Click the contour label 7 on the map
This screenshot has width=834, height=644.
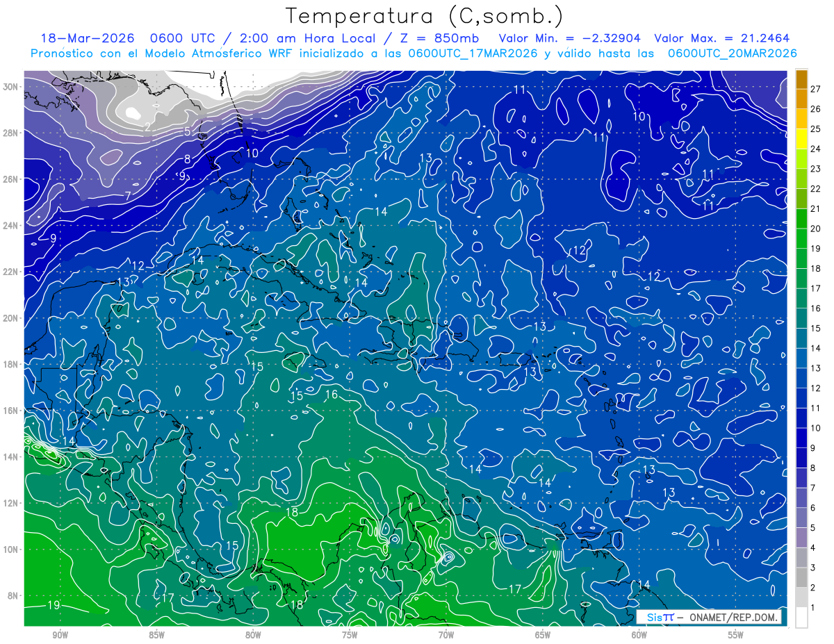tap(127, 196)
